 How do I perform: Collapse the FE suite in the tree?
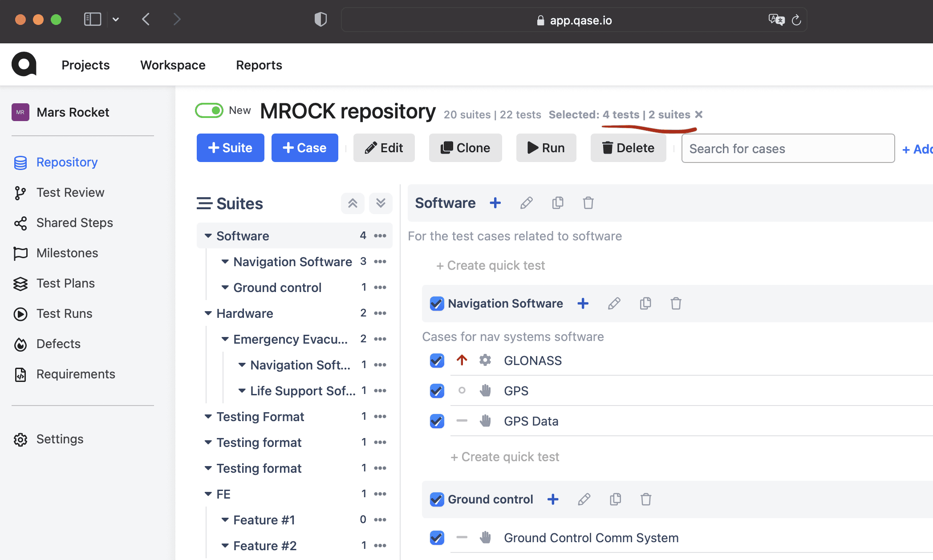tap(208, 494)
